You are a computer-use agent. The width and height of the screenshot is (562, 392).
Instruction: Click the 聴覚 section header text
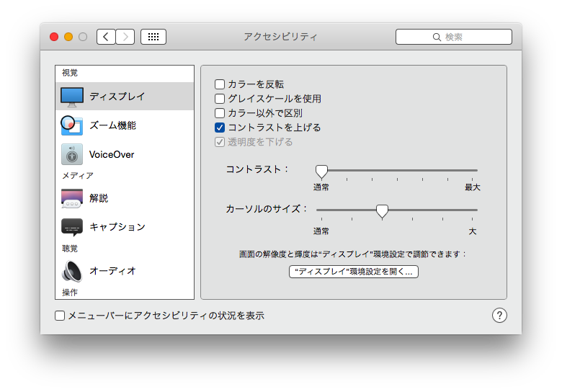click(70, 249)
